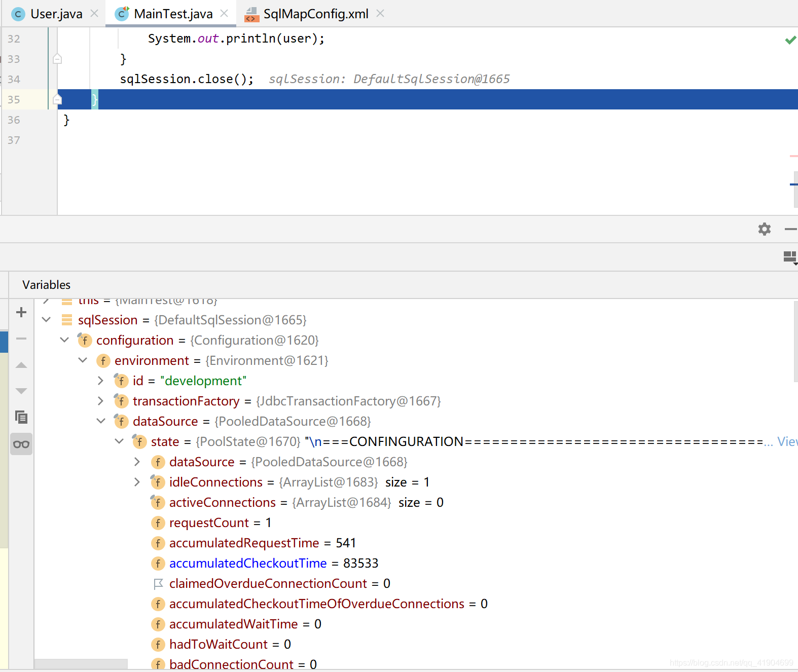The height and width of the screenshot is (672, 798).
Task: Click gutter line number 35
Action: pos(14,99)
